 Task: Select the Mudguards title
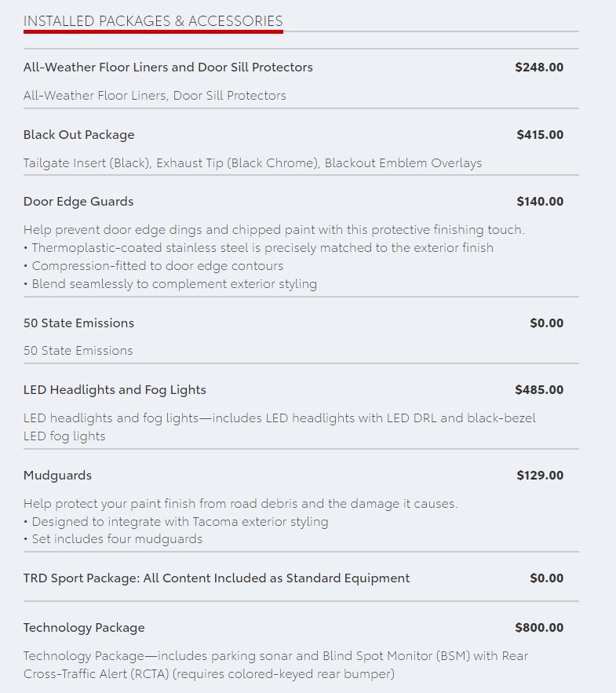pos(57,476)
